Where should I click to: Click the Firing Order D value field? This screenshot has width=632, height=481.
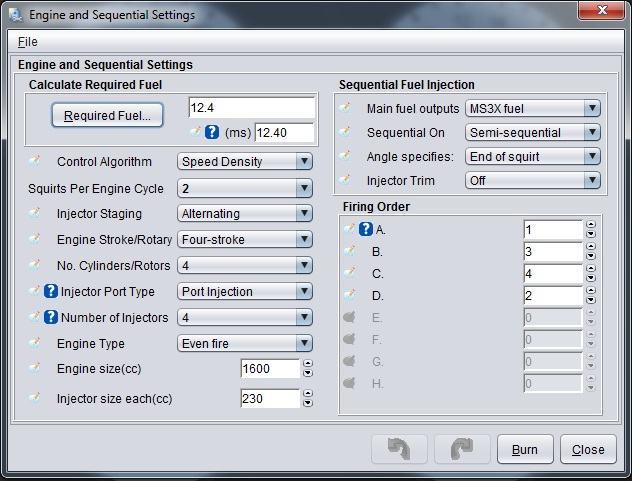click(553, 296)
